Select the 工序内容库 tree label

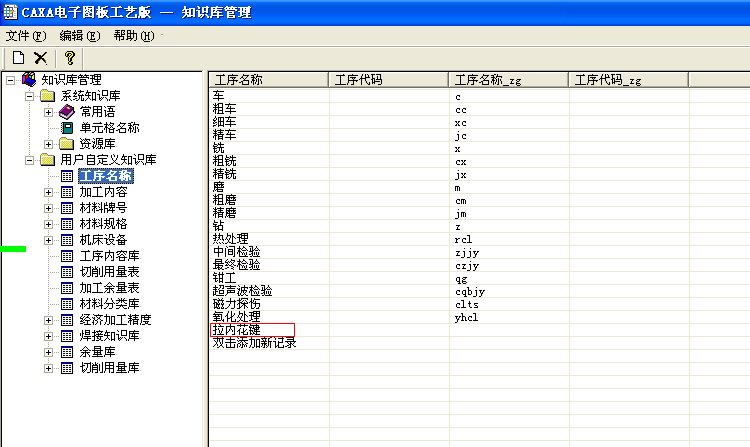(110, 256)
